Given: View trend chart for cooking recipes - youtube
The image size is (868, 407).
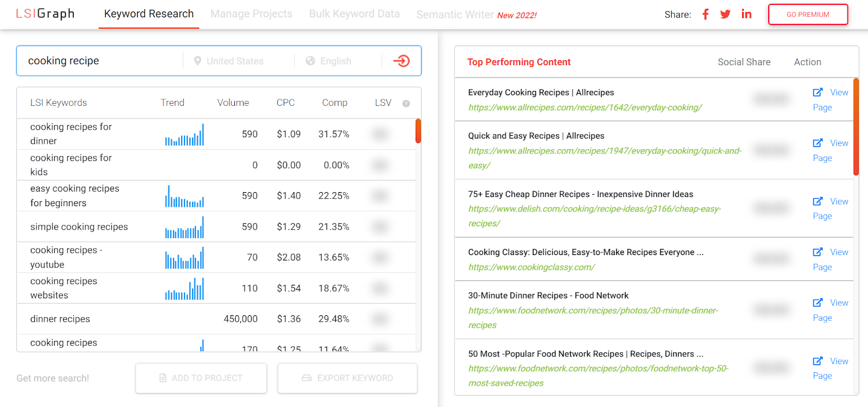Looking at the screenshot, I should click(184, 258).
